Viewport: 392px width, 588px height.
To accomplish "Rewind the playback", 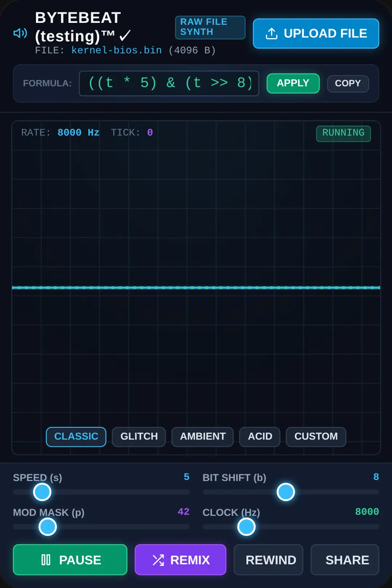I will tap(268, 560).
